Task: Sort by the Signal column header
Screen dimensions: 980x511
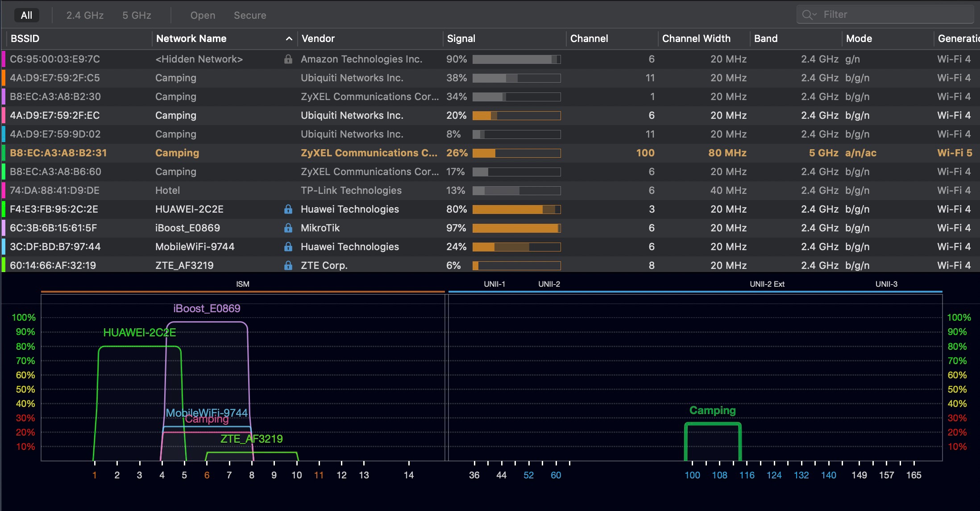Action: pyautogui.click(x=461, y=39)
